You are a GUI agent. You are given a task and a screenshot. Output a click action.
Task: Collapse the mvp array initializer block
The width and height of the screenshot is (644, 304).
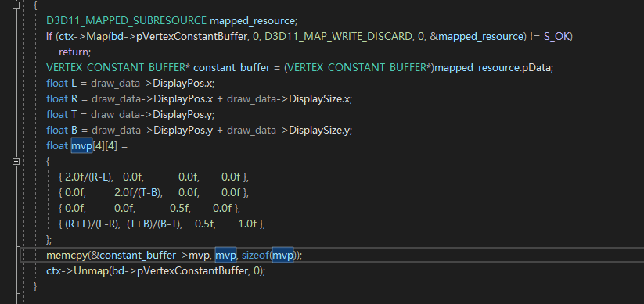click(x=16, y=162)
